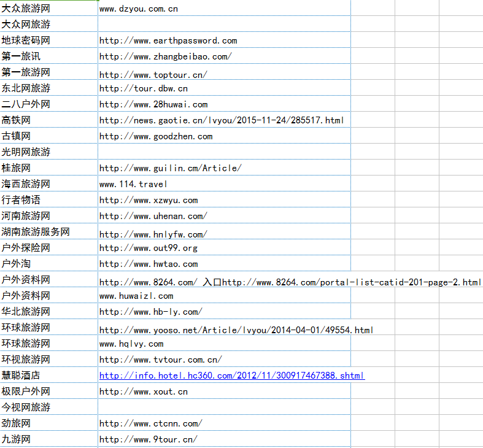The width and height of the screenshot is (483, 448).
Task: Open the info.hotel.hc360.com hyperlink
Action: (232, 376)
